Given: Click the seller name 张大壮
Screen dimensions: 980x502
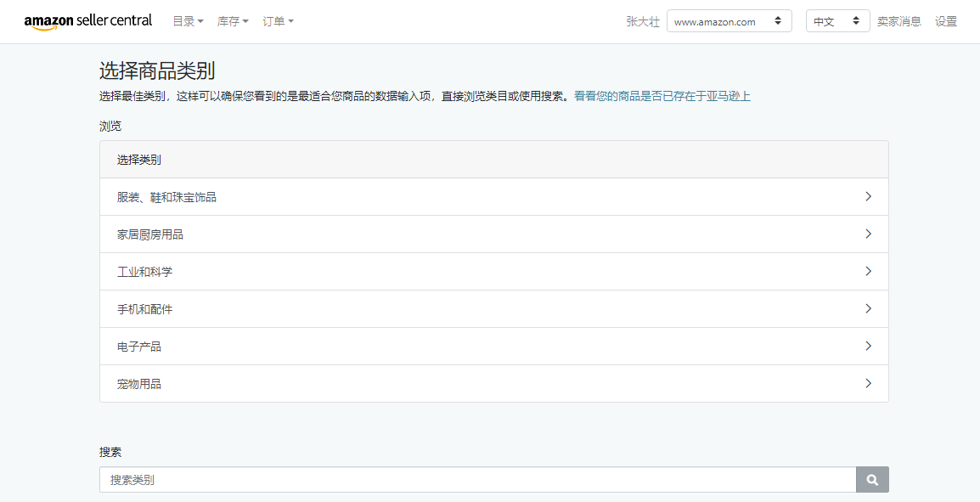Looking at the screenshot, I should (x=643, y=21).
